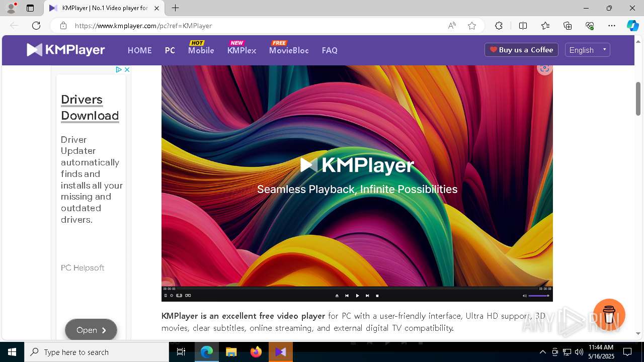The width and height of the screenshot is (644, 362).
Task: Launch Copilot from the toolbar
Action: [x=633, y=26]
